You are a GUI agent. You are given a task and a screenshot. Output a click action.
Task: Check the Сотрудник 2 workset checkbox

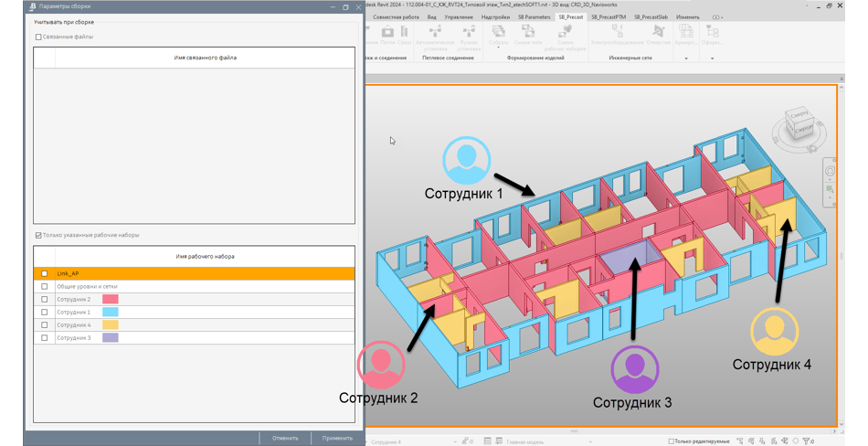click(x=44, y=300)
